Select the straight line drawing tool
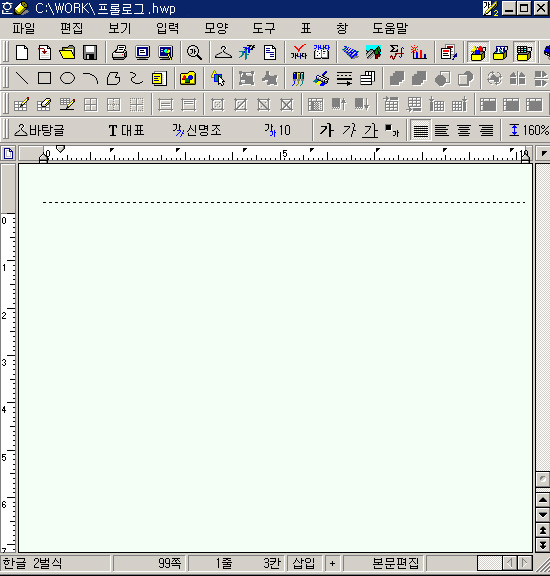550x576 pixels. [x=22, y=78]
